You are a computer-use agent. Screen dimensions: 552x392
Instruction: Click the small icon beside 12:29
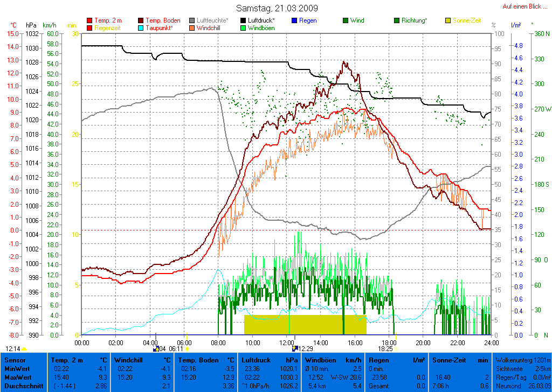click(295, 348)
